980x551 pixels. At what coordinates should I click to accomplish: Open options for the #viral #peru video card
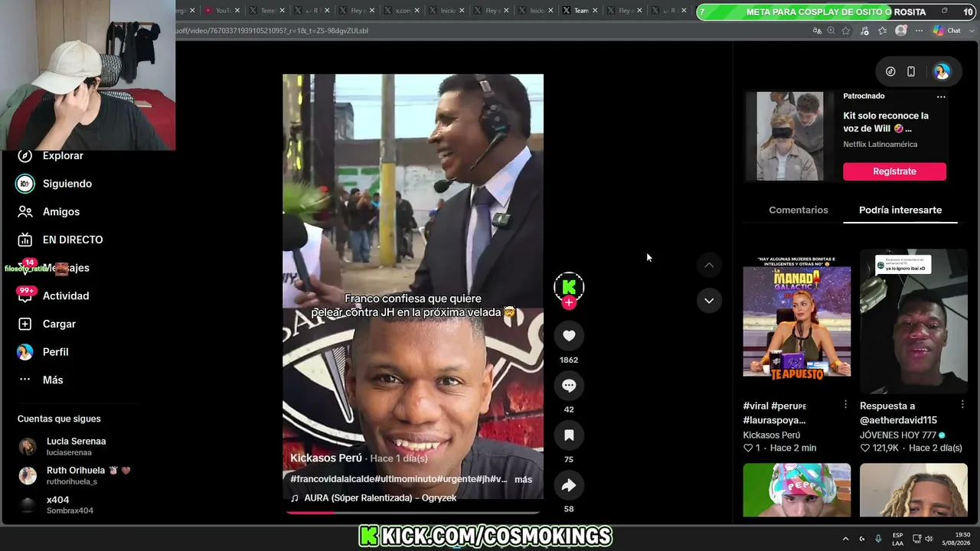coord(845,405)
